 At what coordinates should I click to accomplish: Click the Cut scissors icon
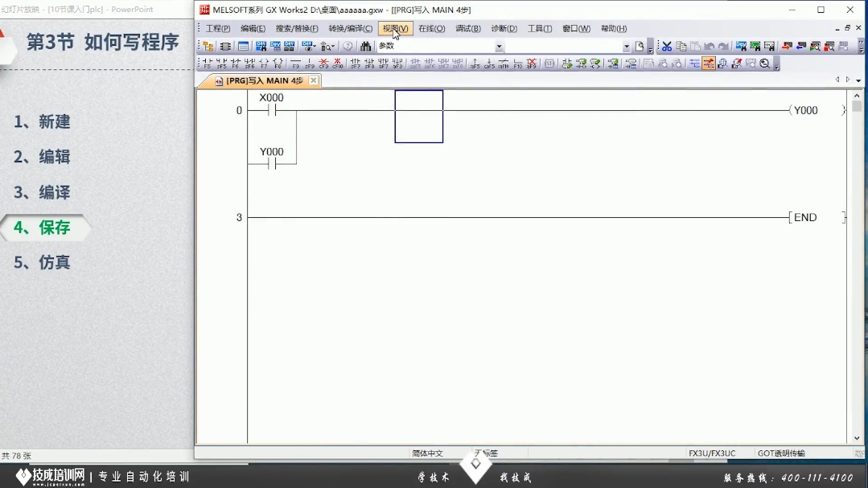pos(667,47)
